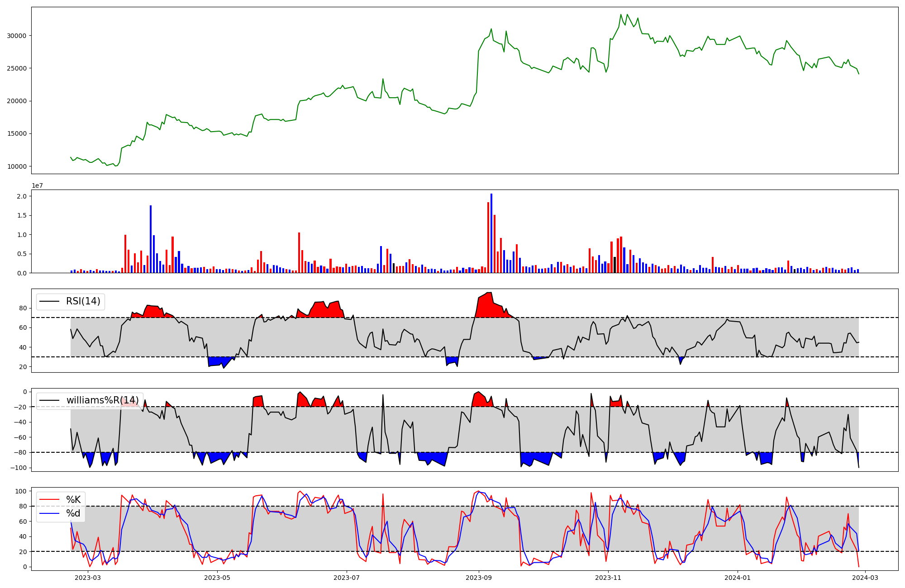Select the 2024-03 date tick label
The height and width of the screenshot is (588, 905).
pyautogui.click(x=866, y=578)
